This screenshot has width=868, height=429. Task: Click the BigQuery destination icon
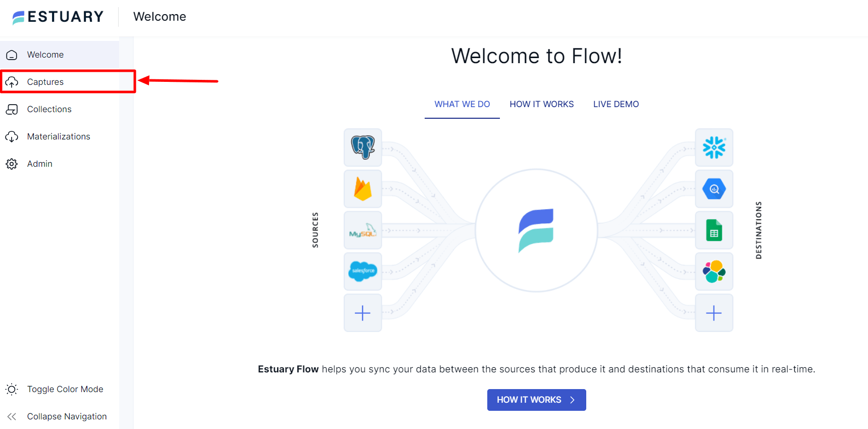[714, 189]
